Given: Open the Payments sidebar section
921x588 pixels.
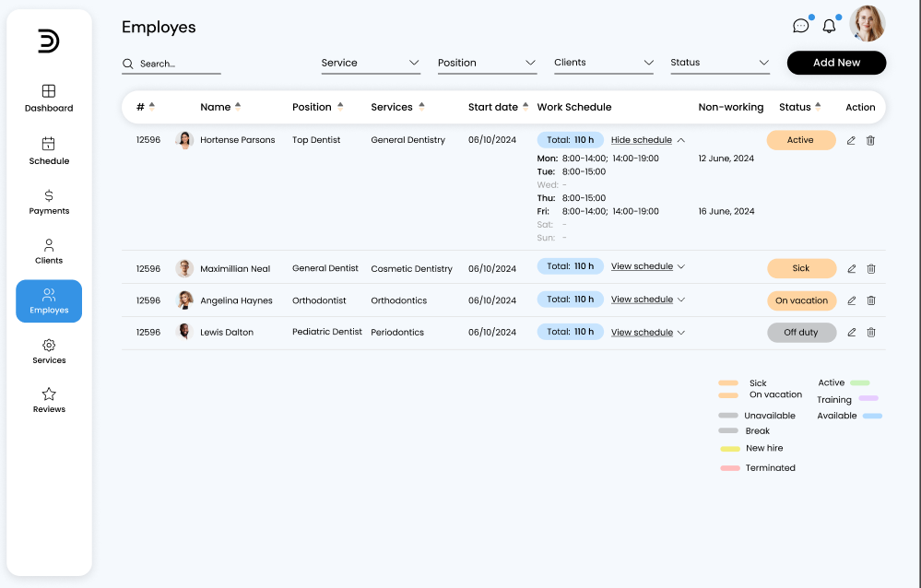Looking at the screenshot, I should [49, 202].
